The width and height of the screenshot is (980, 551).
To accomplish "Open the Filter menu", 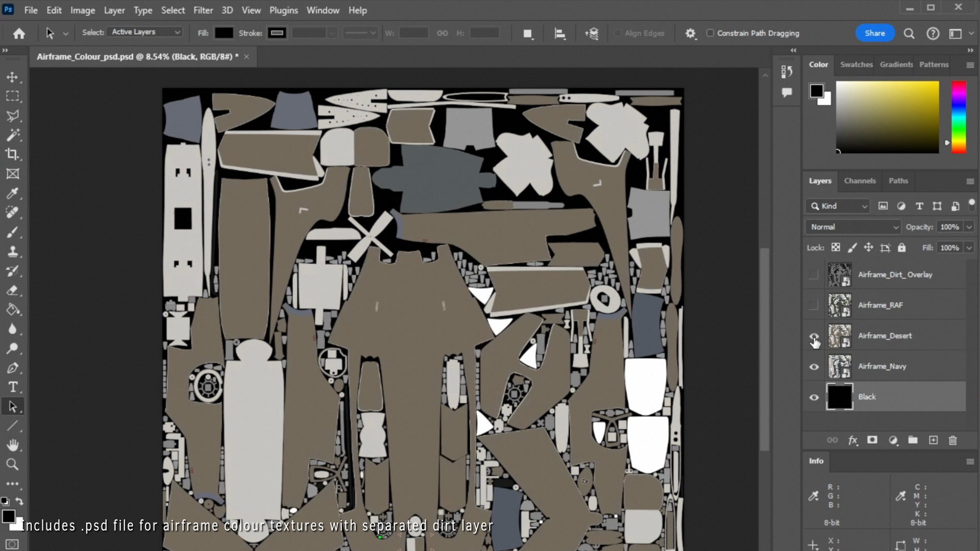I will point(203,10).
